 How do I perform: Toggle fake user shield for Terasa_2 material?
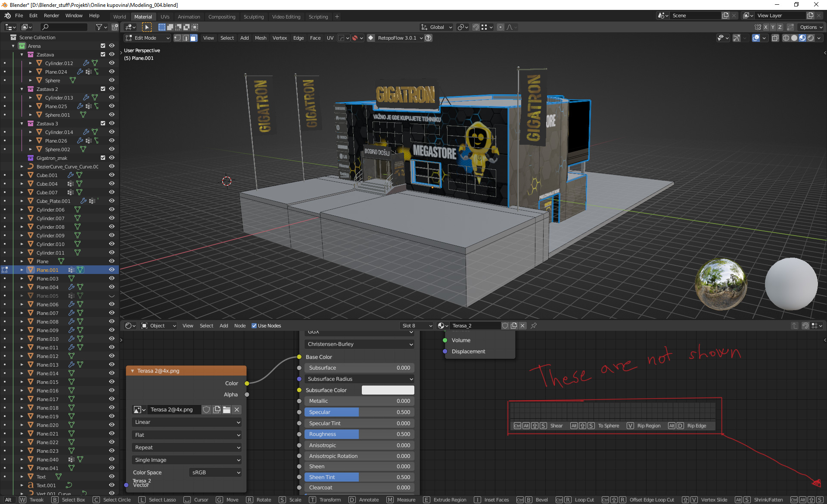click(505, 326)
